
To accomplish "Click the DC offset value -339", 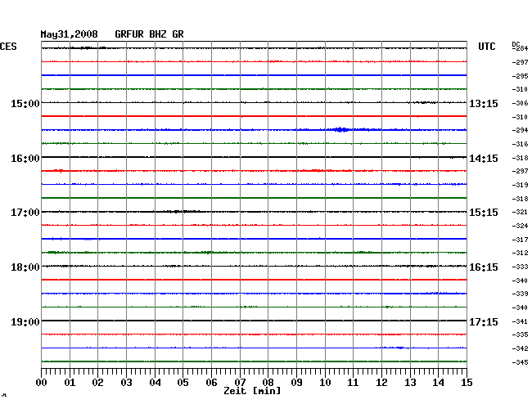I will pos(520,294).
